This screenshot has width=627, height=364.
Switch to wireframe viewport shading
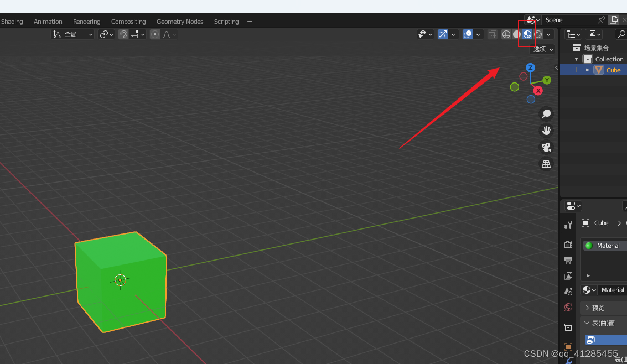[506, 34]
